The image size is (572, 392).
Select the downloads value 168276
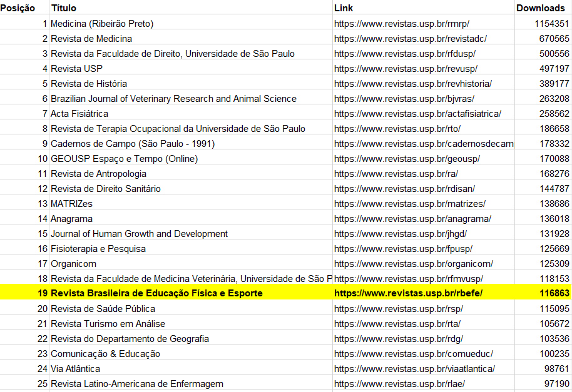(x=554, y=174)
